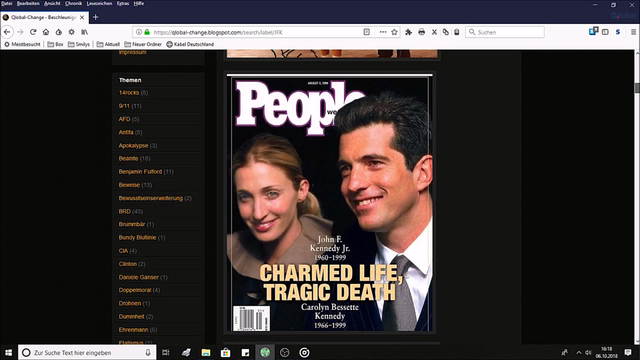The image size is (640, 360).
Task: Open the home page via house icon
Action: [46, 32]
